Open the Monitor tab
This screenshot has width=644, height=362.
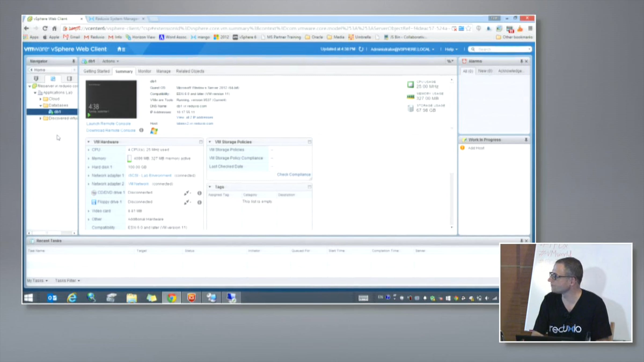click(144, 71)
